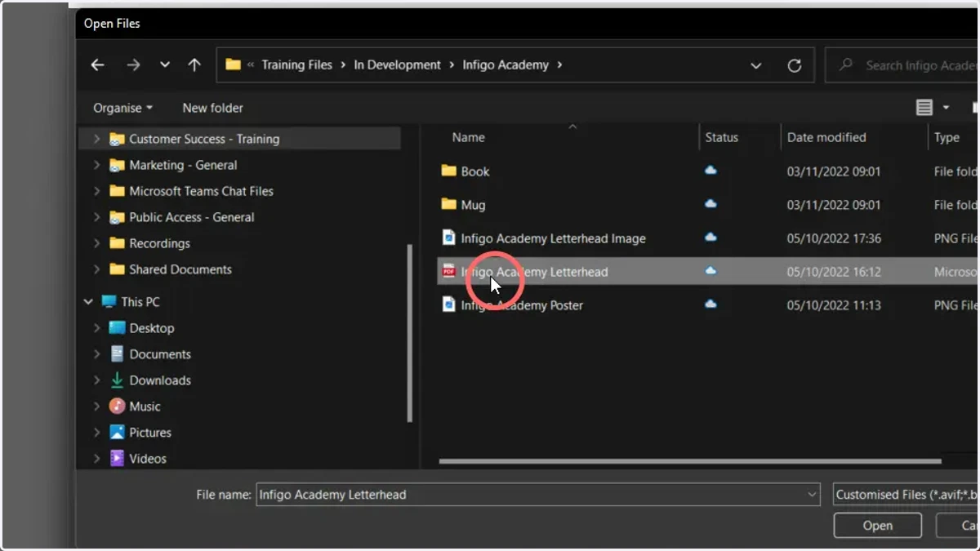Click the horizontal scrollbar in file list
Viewport: 980px width, 551px height.
tap(689, 461)
